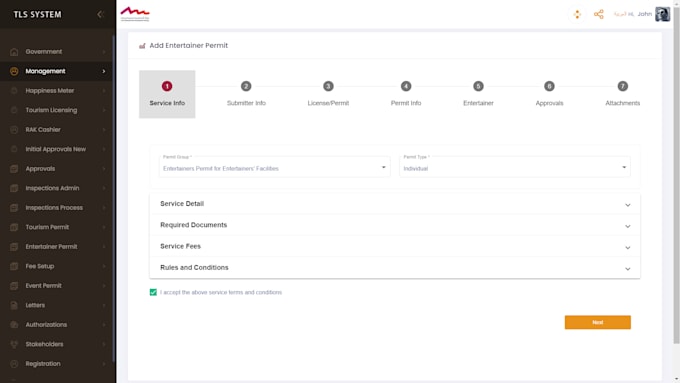Screen dimensions: 680x383
Task: Expand the Service Detail section
Action: 395,204
